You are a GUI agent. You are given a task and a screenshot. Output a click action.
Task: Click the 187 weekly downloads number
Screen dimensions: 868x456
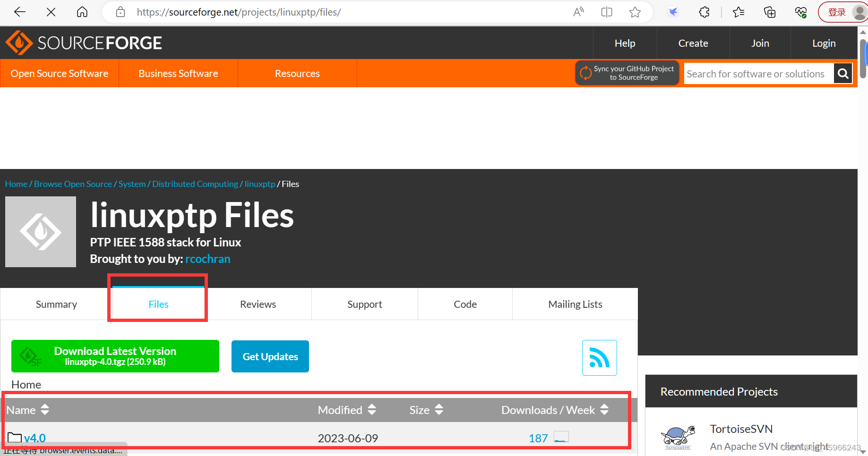[538, 438]
